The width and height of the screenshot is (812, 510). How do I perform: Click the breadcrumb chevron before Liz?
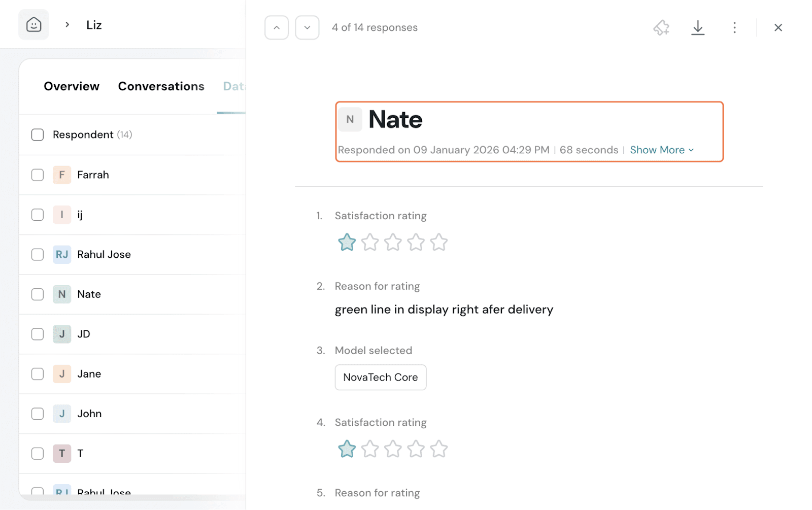click(x=67, y=25)
